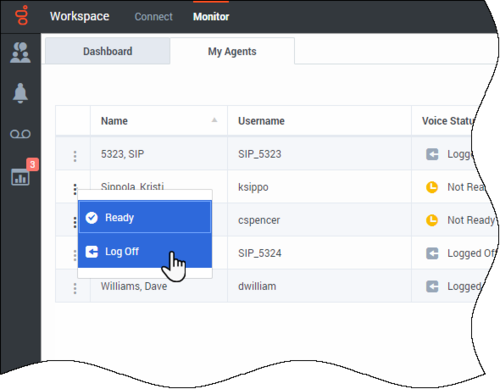Click the username dwilliam
The image size is (500, 389).
(257, 286)
